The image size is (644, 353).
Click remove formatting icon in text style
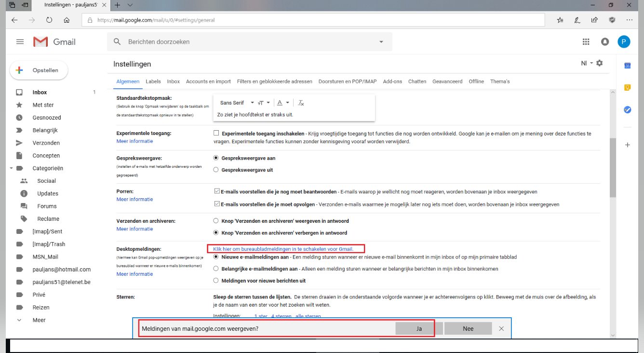[x=301, y=103]
